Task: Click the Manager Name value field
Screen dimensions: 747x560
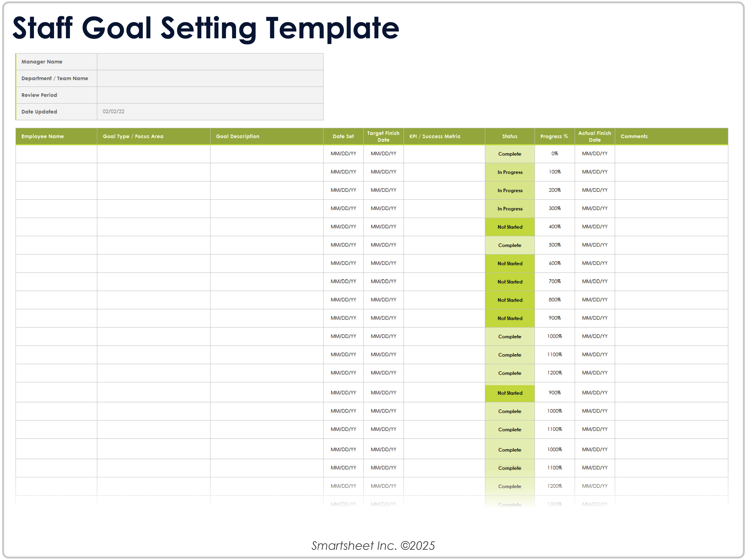Action: tap(210, 62)
